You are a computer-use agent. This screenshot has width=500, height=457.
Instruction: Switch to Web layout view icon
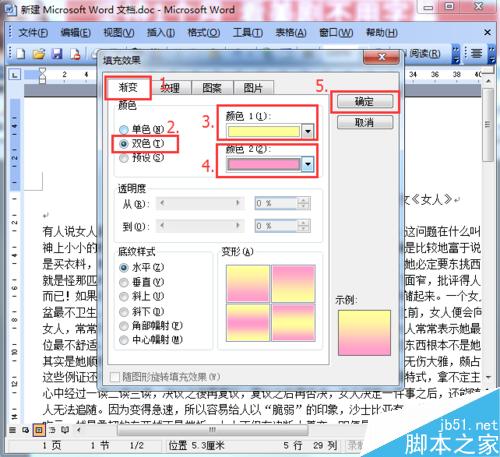[26, 430]
